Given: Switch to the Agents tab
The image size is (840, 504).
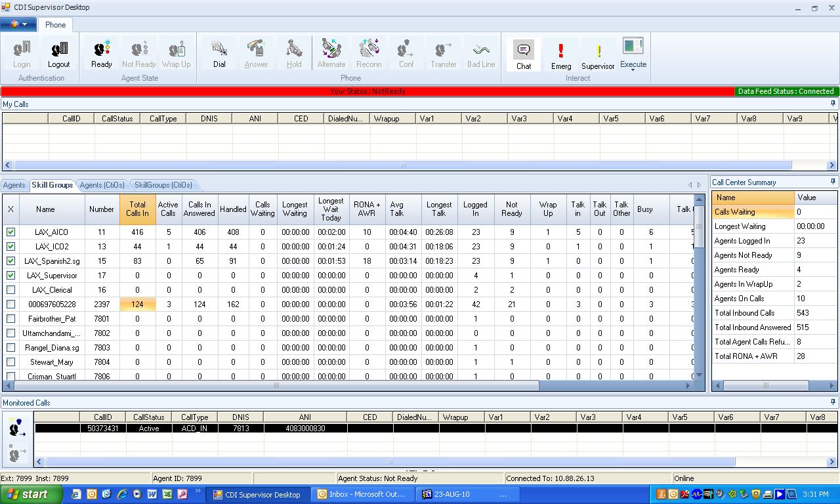Looking at the screenshot, I should [x=14, y=185].
